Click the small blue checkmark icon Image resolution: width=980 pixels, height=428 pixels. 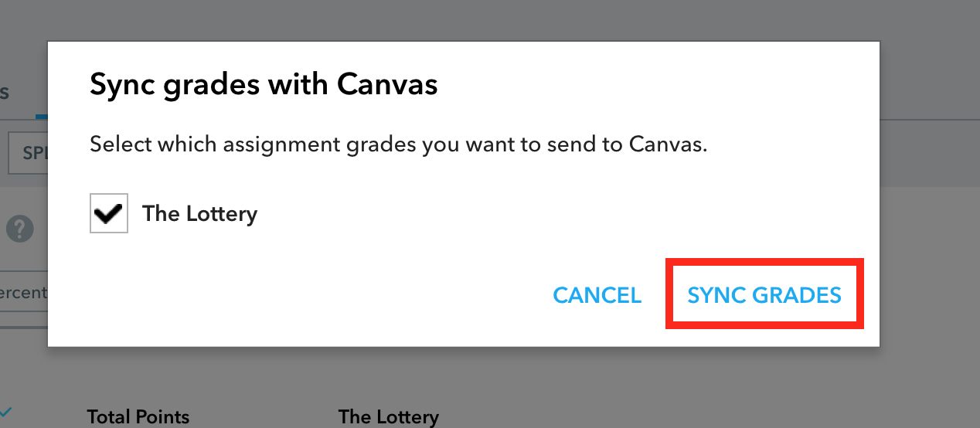click(6, 410)
